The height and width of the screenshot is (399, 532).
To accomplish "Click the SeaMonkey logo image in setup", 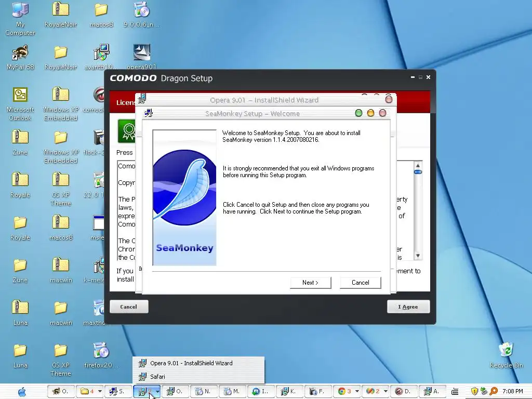I will click(184, 197).
